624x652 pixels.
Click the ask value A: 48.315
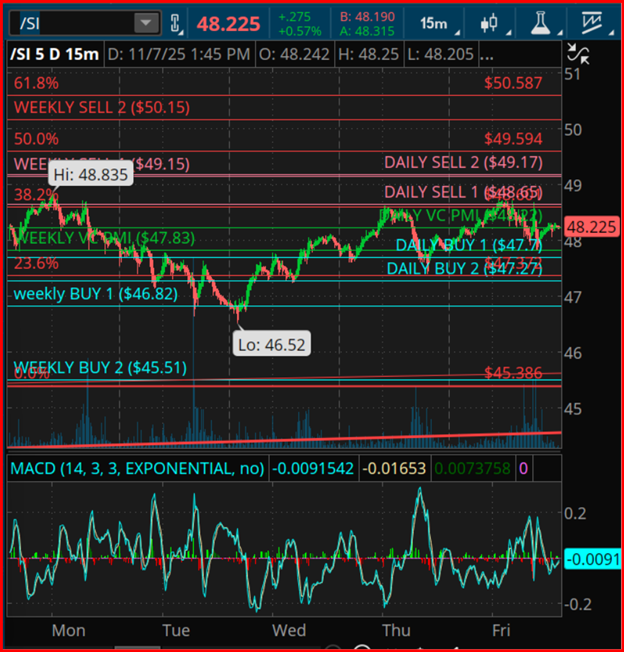point(367,31)
